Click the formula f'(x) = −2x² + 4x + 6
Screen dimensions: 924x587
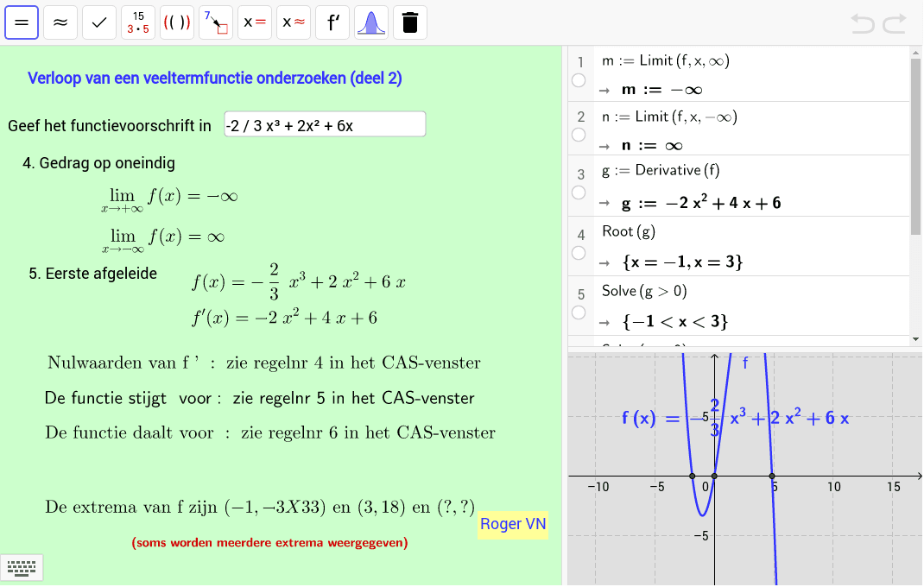point(284,319)
